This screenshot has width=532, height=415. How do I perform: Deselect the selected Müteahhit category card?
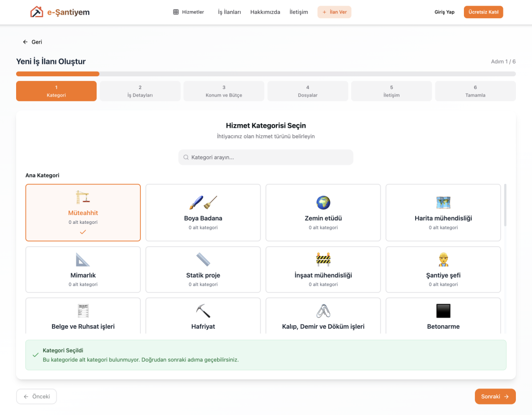point(83,213)
